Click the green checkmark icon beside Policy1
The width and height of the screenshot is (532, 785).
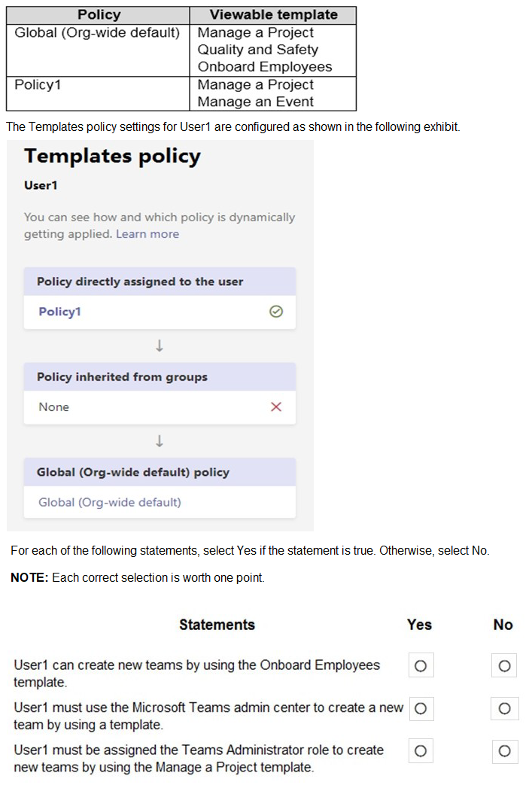[x=276, y=312]
